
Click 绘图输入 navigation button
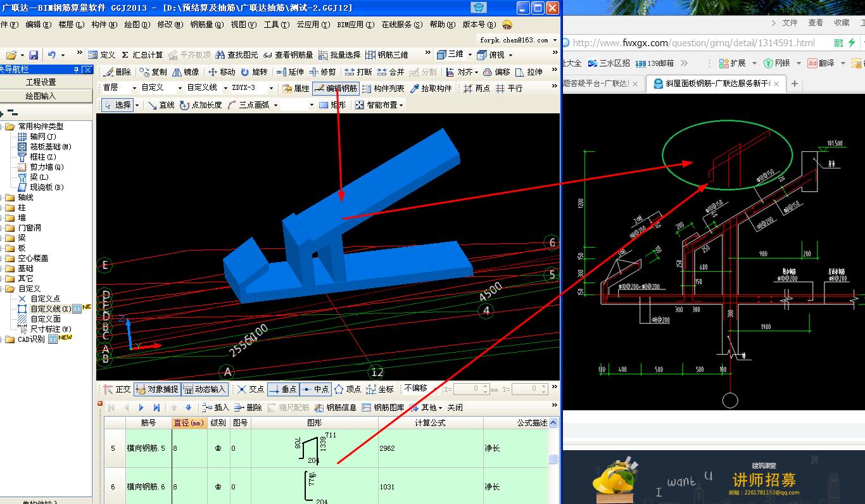click(x=41, y=96)
